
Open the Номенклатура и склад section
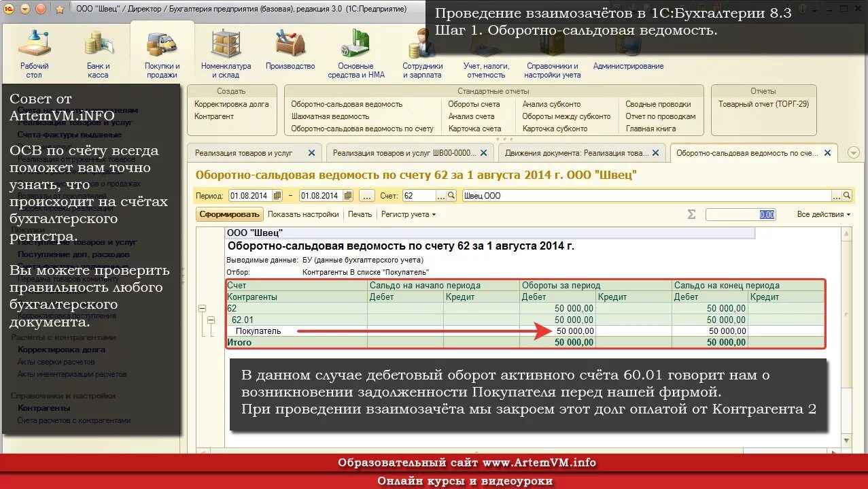226,54
